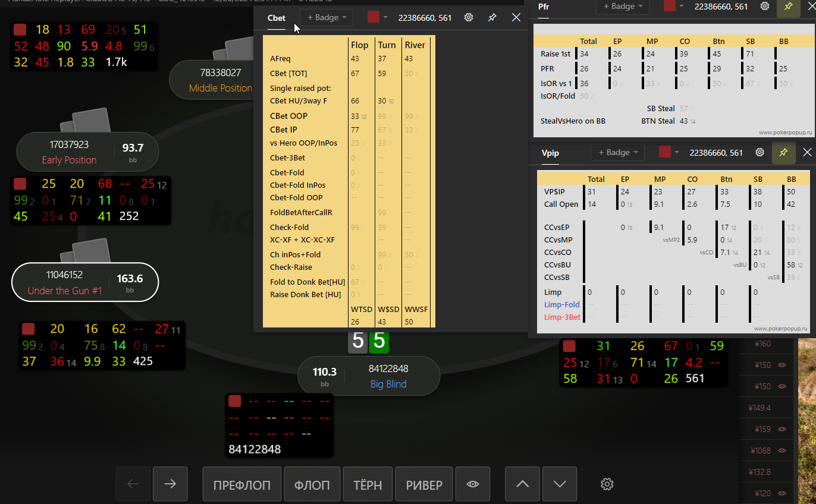
Task: Click eye icon next to ¥1068 hand
Action: pos(782,451)
